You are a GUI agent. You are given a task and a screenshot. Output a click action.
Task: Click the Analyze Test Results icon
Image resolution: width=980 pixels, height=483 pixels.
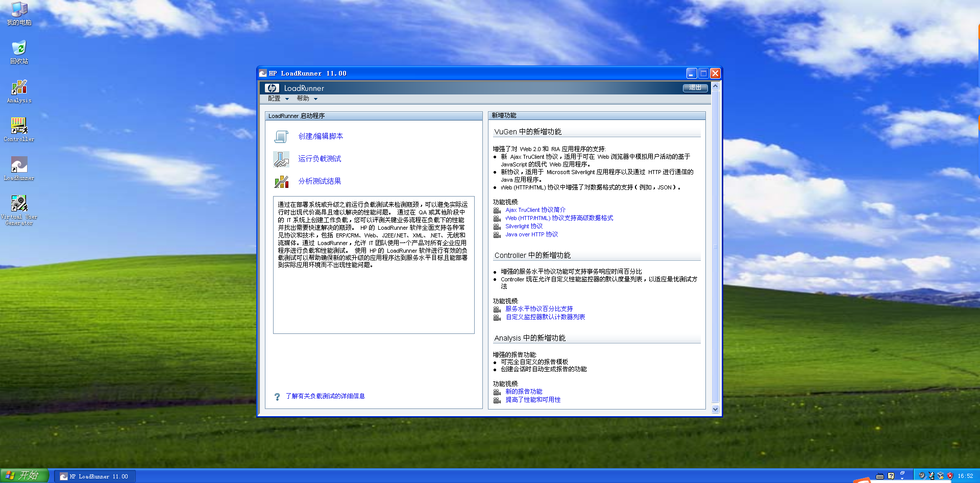pos(281,182)
